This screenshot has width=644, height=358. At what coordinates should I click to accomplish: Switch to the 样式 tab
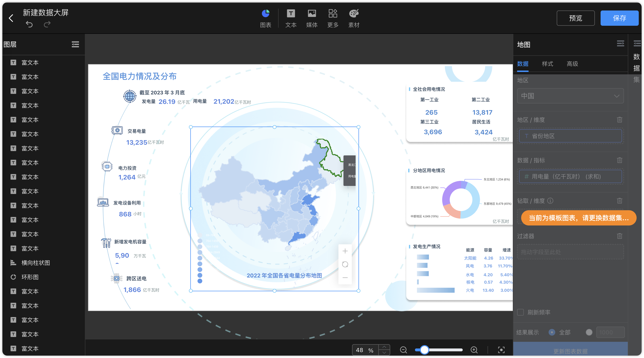click(x=547, y=64)
